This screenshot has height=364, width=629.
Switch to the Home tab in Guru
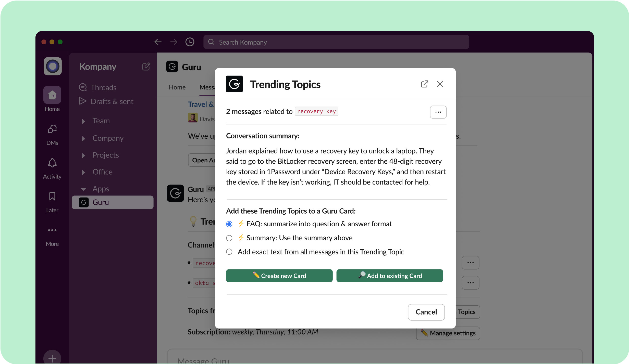click(x=177, y=87)
